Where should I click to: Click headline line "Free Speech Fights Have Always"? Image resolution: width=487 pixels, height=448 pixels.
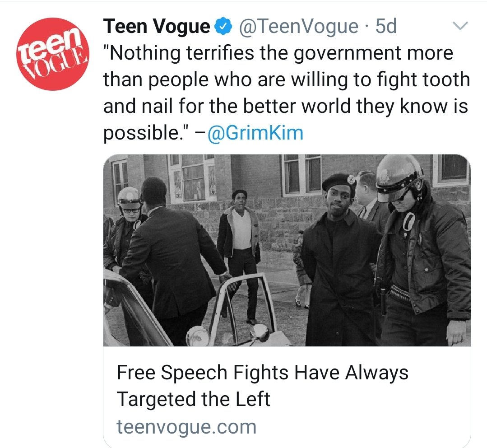pos(262,373)
